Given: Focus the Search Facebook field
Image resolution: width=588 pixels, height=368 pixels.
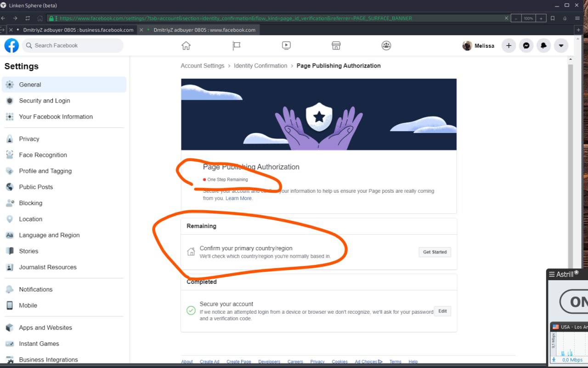Looking at the screenshot, I should click(x=73, y=46).
